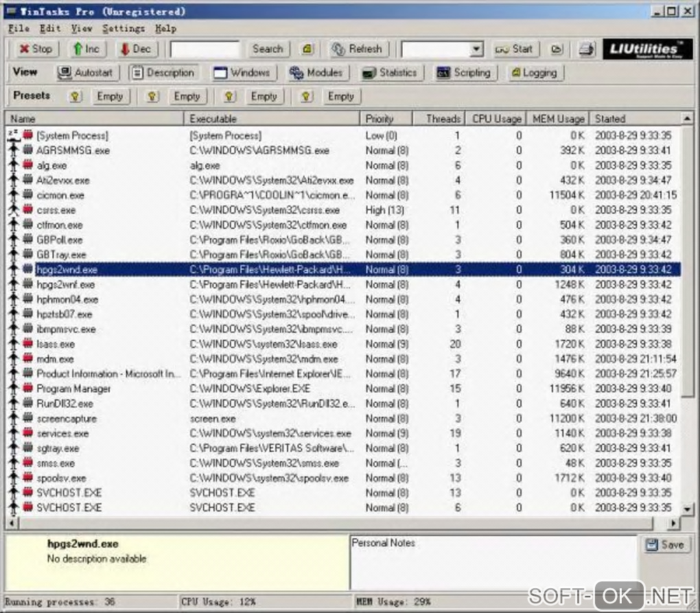
Task: Open the View menu
Action: [x=81, y=29]
